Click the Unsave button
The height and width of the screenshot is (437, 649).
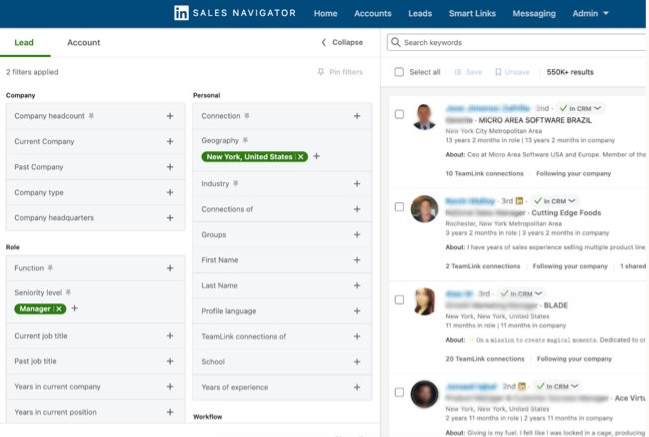pyautogui.click(x=512, y=72)
